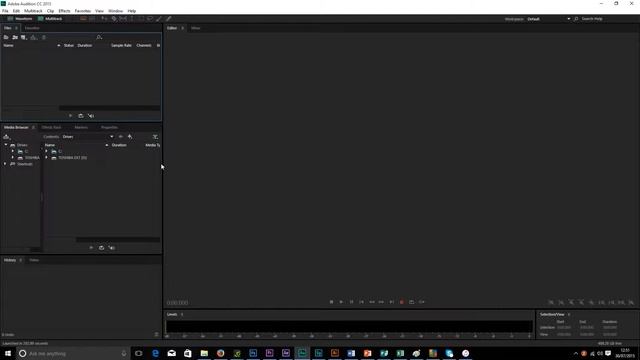This screenshot has width=640, height=360.
Task: Select the Move tool in the toolbar
Action: pyautogui.click(x=104, y=19)
